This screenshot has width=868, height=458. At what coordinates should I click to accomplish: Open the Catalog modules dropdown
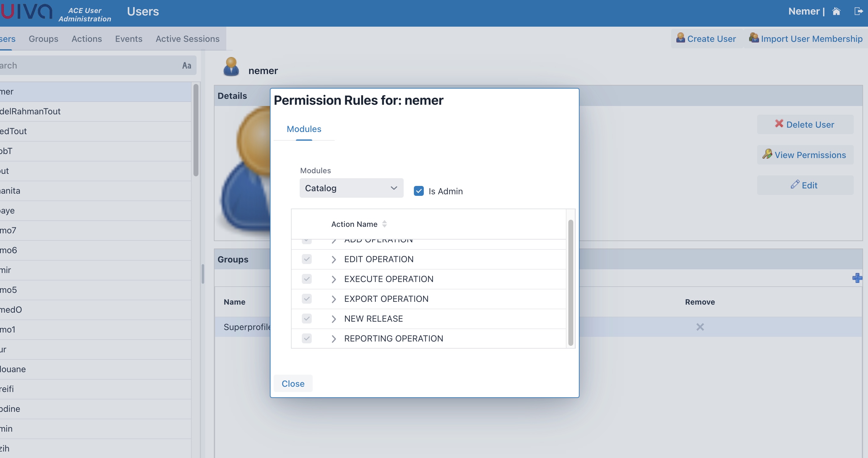pos(351,188)
